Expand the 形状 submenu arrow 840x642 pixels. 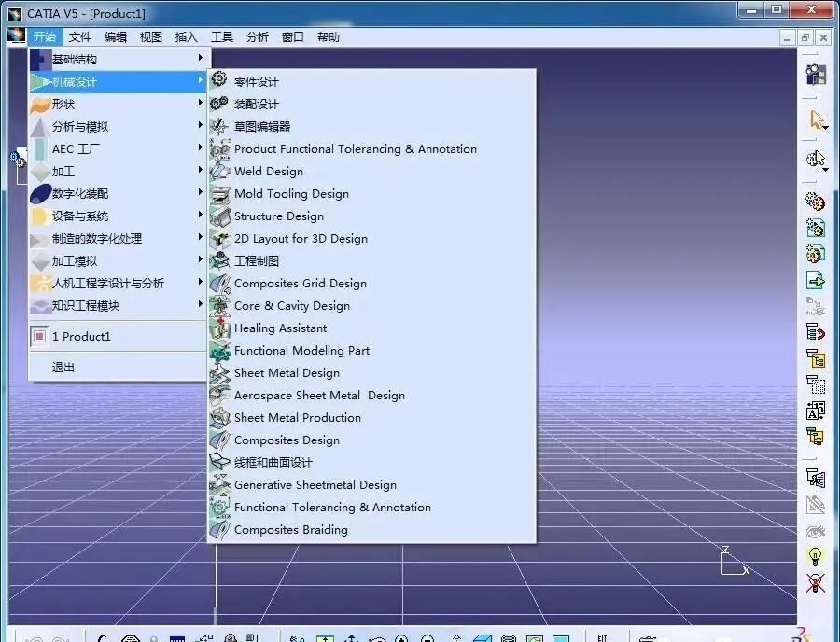(x=200, y=103)
